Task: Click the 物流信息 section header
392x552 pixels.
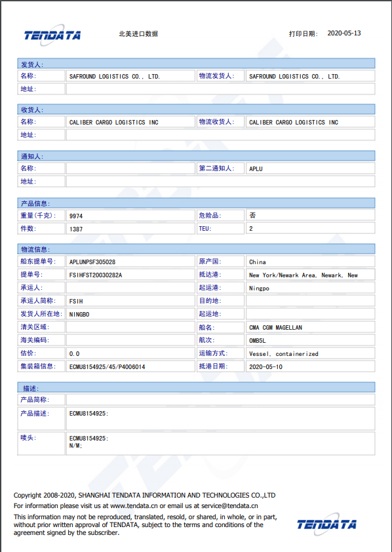Action: (x=196, y=249)
